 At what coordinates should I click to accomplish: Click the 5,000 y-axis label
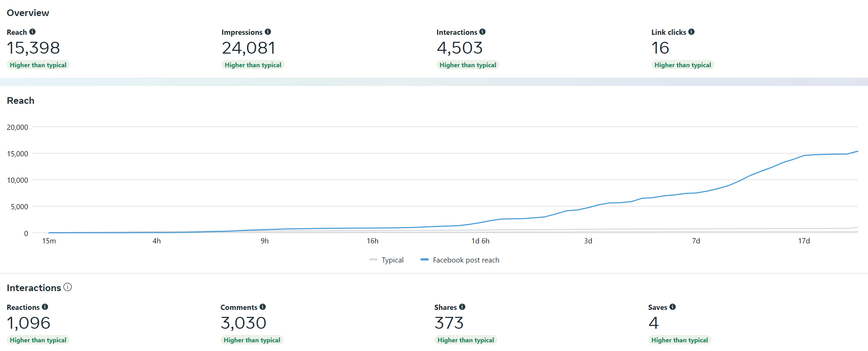[20, 207]
